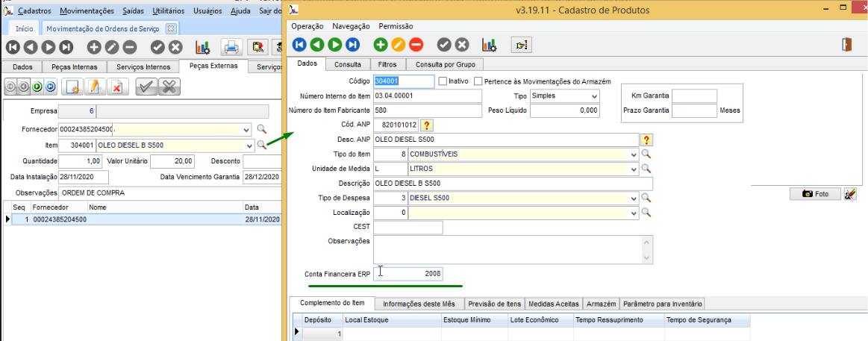868x341 pixels.
Task: Click the exit door icon at top right
Action: pos(847,45)
